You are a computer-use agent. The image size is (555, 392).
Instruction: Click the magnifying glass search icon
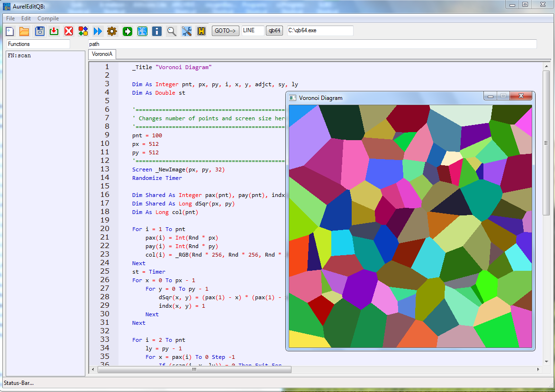point(172,31)
